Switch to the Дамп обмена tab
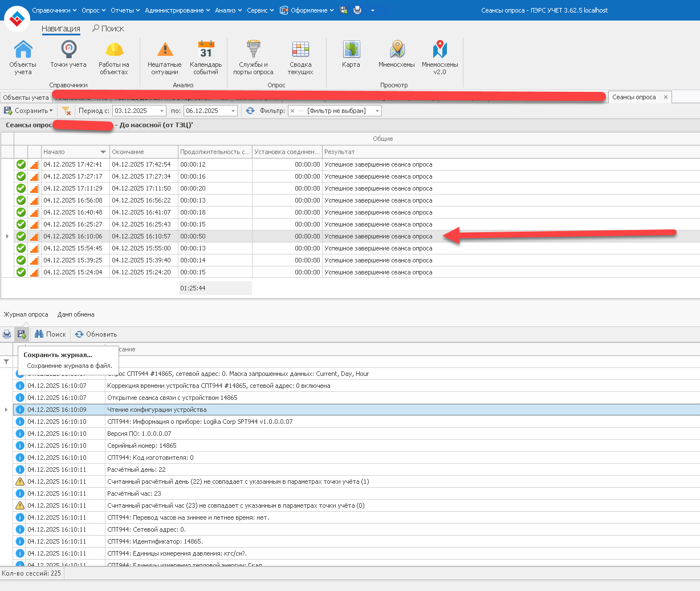 coord(76,314)
